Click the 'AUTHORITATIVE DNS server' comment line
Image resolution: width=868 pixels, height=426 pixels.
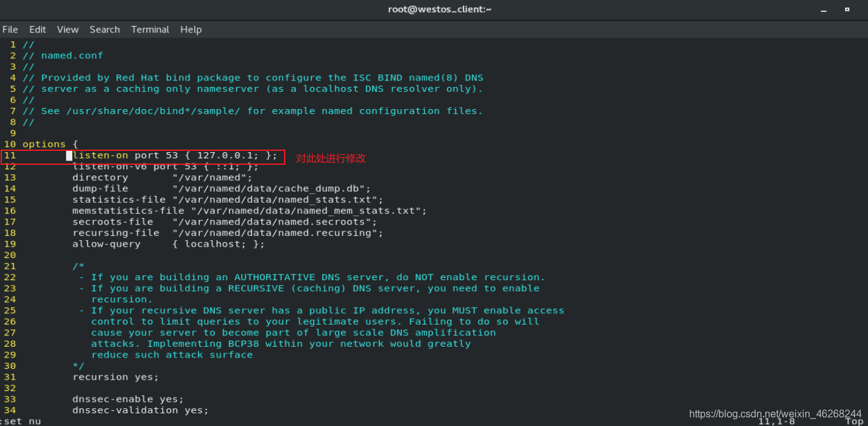[312, 277]
